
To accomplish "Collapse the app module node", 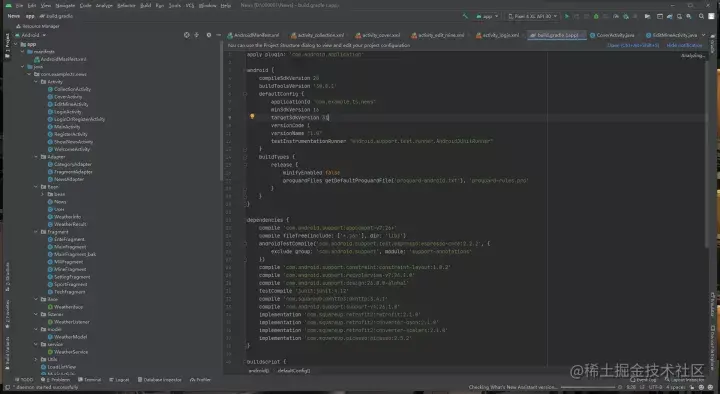I will point(16,44).
